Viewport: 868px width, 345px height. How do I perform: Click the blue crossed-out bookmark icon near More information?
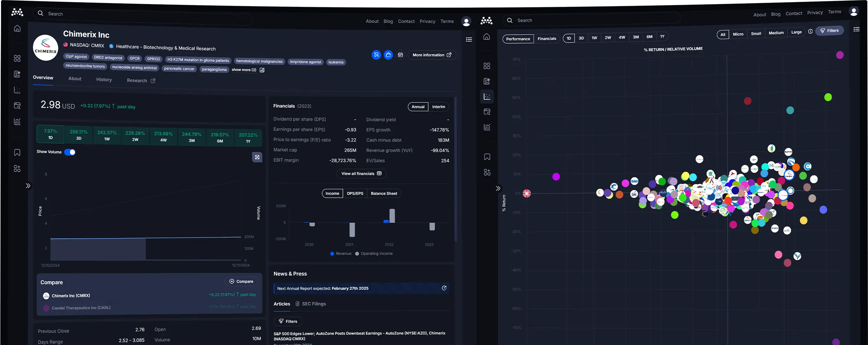click(x=376, y=55)
